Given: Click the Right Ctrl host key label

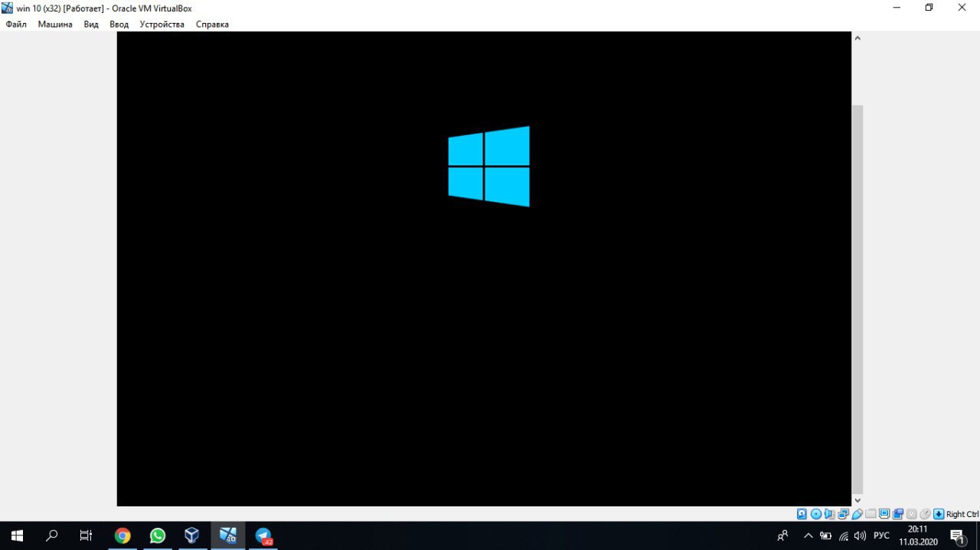Looking at the screenshot, I should pyautogui.click(x=962, y=514).
